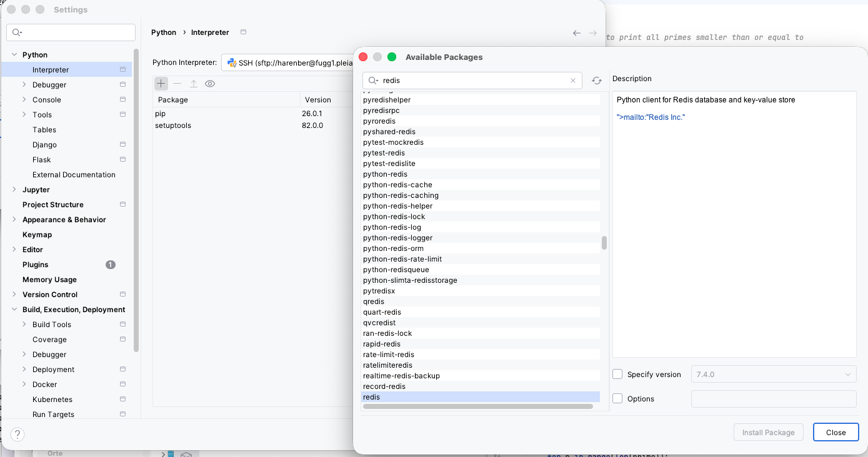Reload the available packages list
Viewport: 868px width, 457px height.
[597, 81]
